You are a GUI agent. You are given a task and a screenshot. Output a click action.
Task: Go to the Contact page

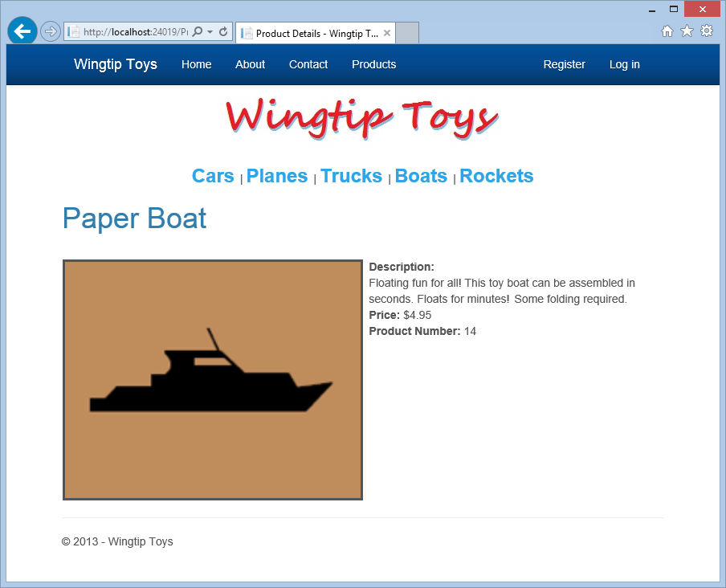point(308,64)
